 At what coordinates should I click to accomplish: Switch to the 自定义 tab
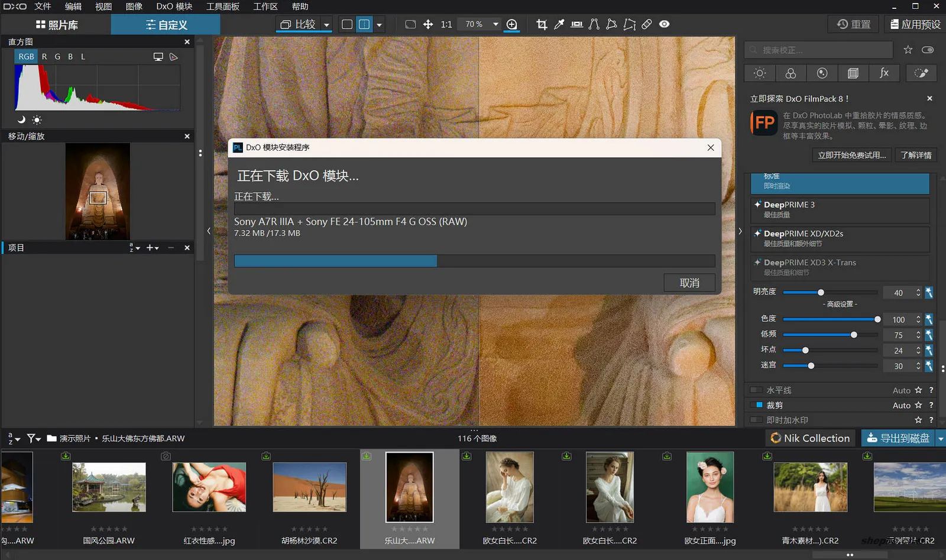click(x=166, y=25)
